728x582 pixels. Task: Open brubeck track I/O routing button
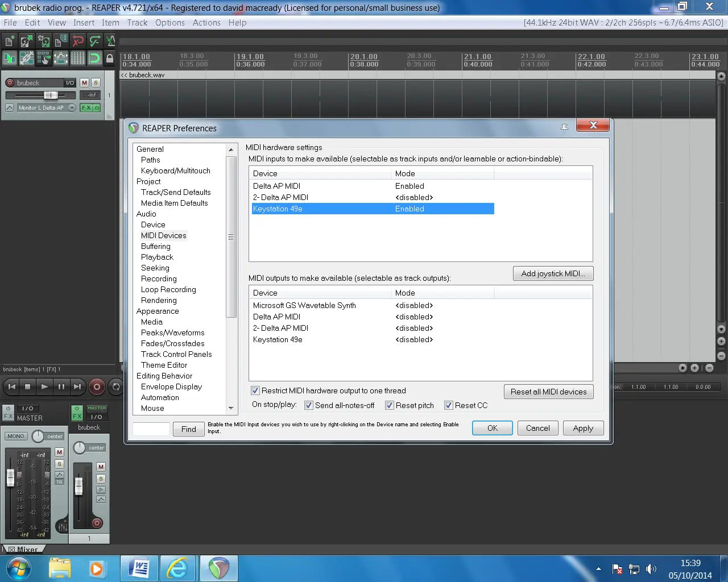click(70, 83)
